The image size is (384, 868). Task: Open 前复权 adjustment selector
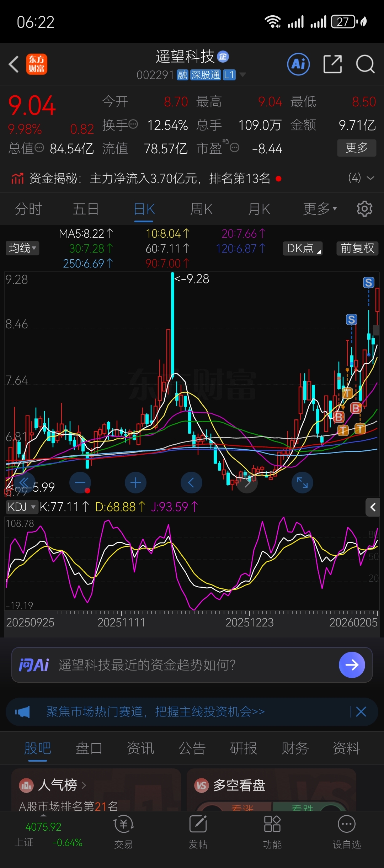357,248
